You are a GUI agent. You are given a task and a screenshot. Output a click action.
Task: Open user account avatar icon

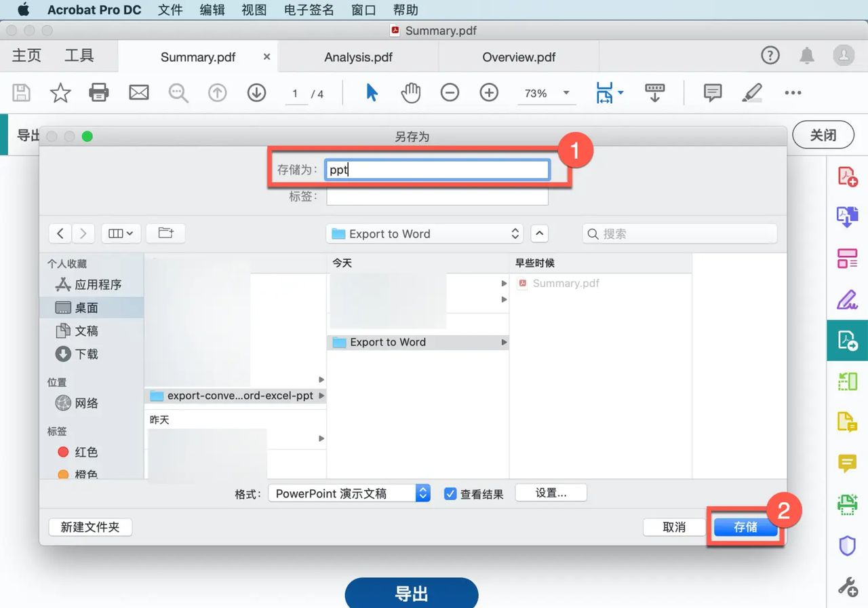point(844,55)
